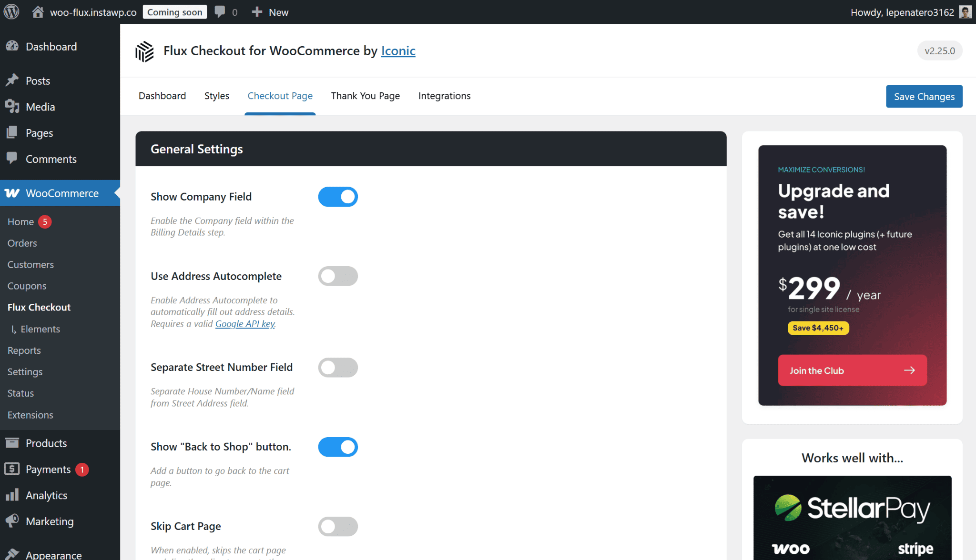Open Analytics via the bar chart icon

click(12, 495)
